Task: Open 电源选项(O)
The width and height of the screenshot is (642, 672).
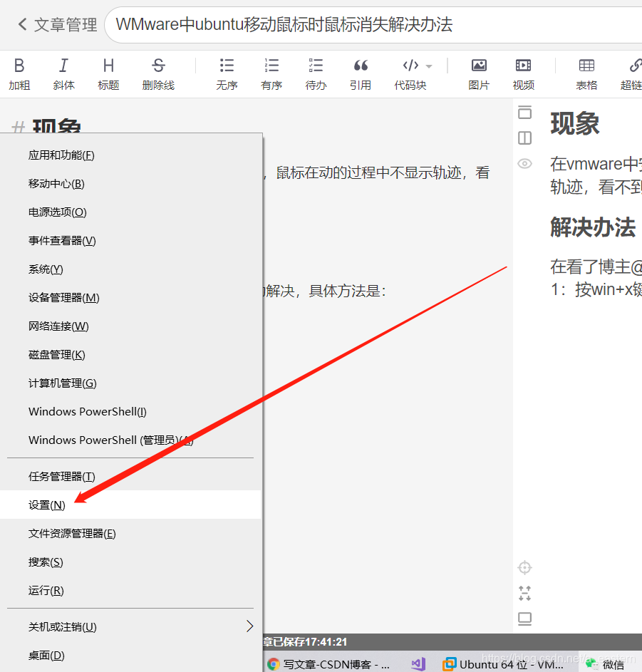Action: (x=130, y=212)
